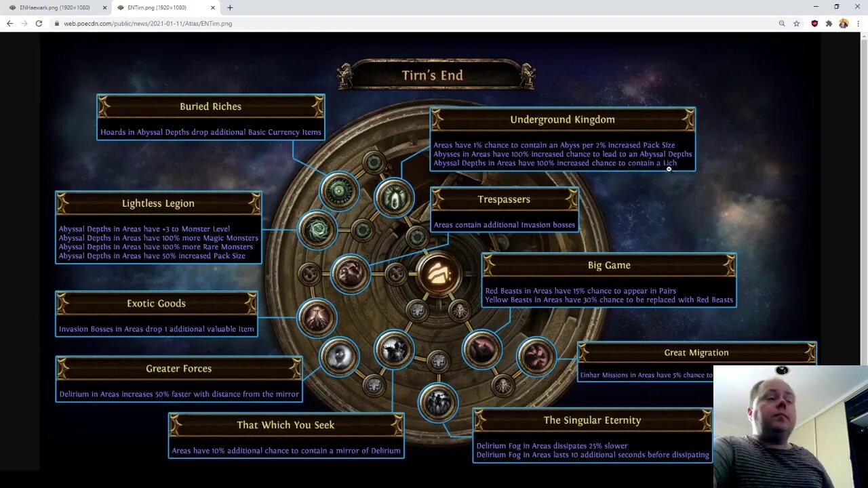Viewport: 868px width, 488px height.
Task: Click the That Which You Seek heading
Action: click(x=285, y=425)
